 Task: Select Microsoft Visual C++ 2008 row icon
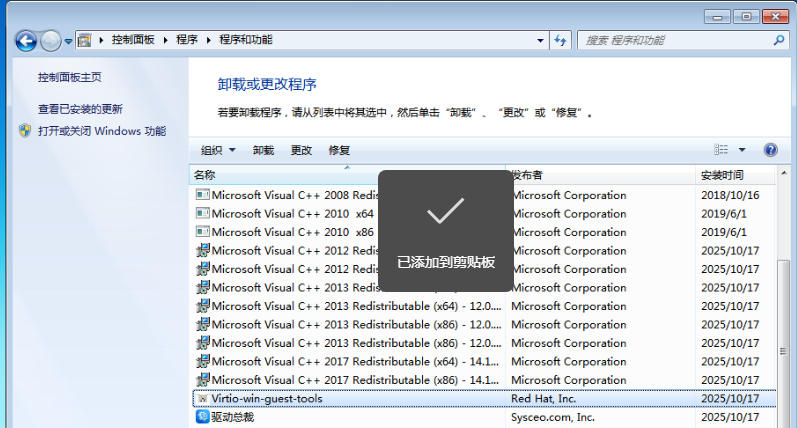click(x=202, y=195)
